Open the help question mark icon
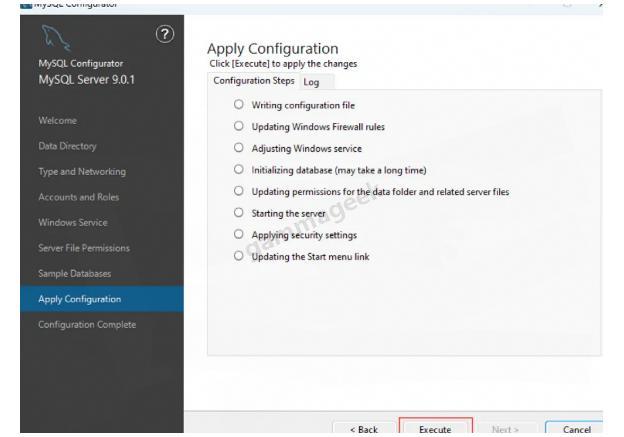The image size is (624, 437). pos(164,34)
